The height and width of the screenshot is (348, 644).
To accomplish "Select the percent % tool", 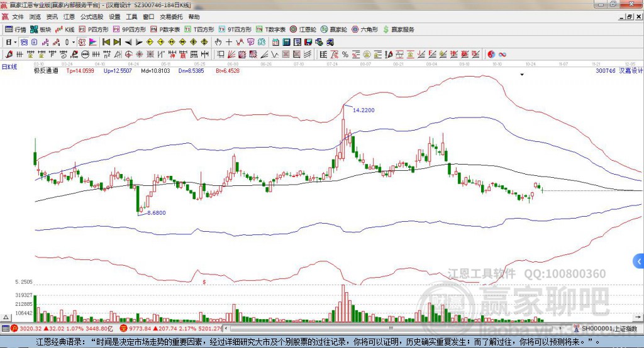I will [x=345, y=54].
